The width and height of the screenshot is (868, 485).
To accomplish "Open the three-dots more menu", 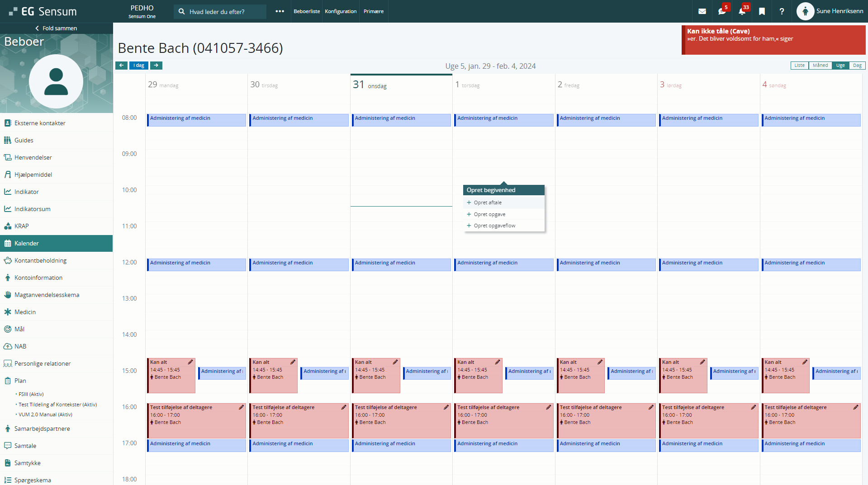I will click(x=280, y=11).
